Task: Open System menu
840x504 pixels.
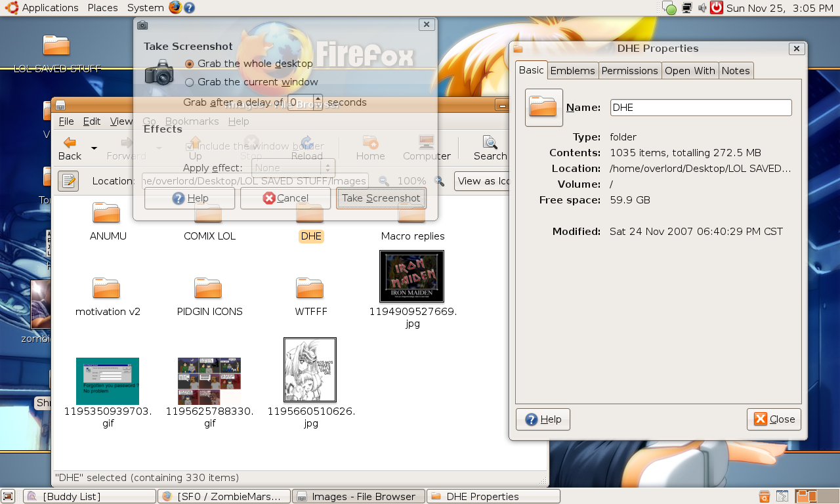Action: (145, 8)
